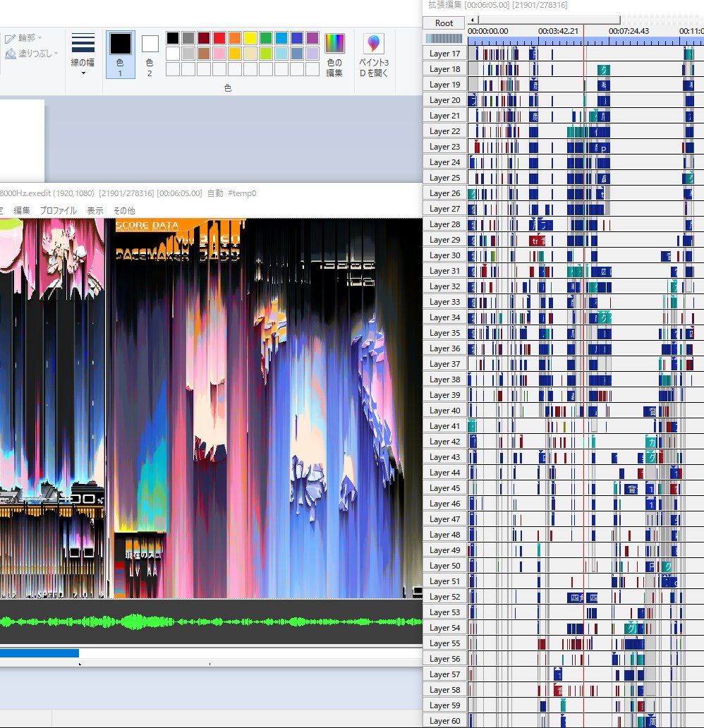The height and width of the screenshot is (728, 704).
Task: Pick the orange color swatch
Action: click(x=235, y=37)
